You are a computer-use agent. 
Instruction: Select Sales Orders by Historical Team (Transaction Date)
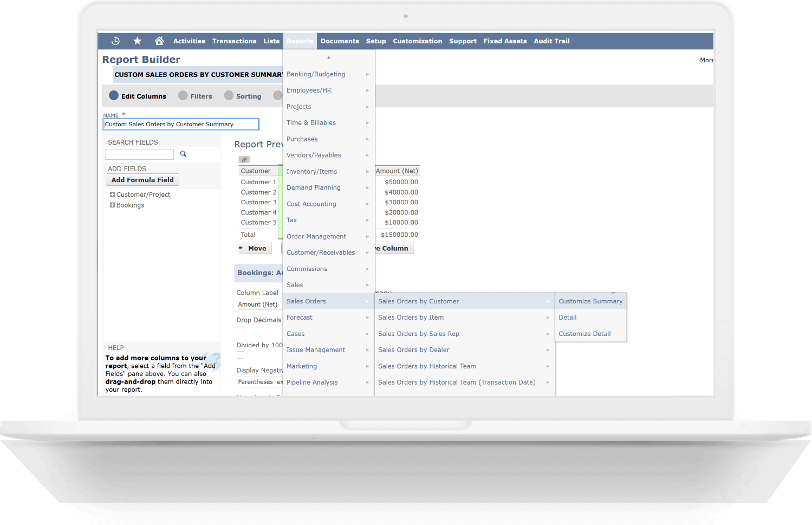point(465,383)
